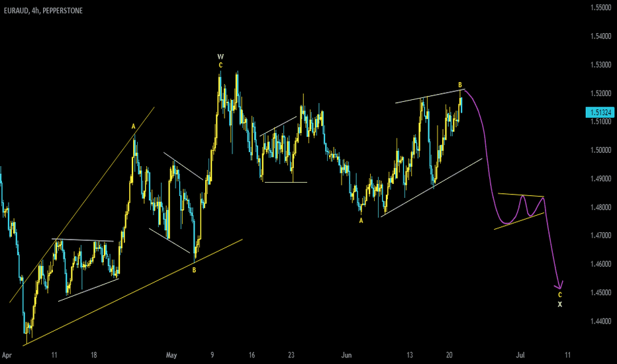Click the 1.50000 price axis label

(600, 150)
